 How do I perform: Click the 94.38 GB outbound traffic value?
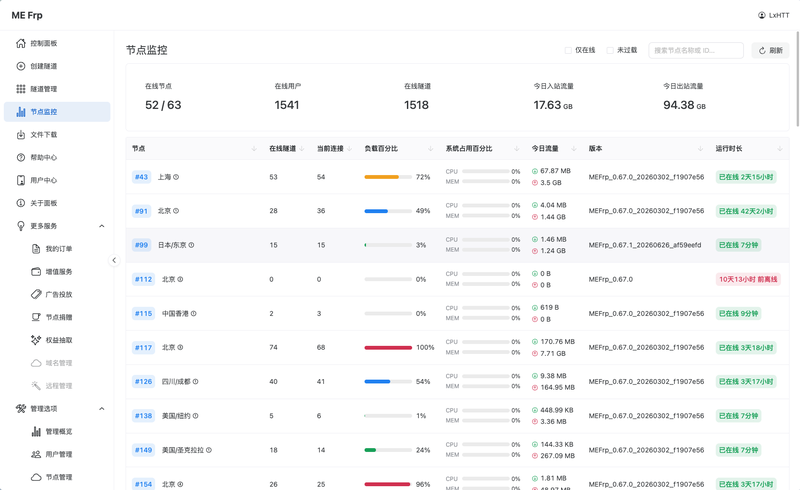[684, 105]
